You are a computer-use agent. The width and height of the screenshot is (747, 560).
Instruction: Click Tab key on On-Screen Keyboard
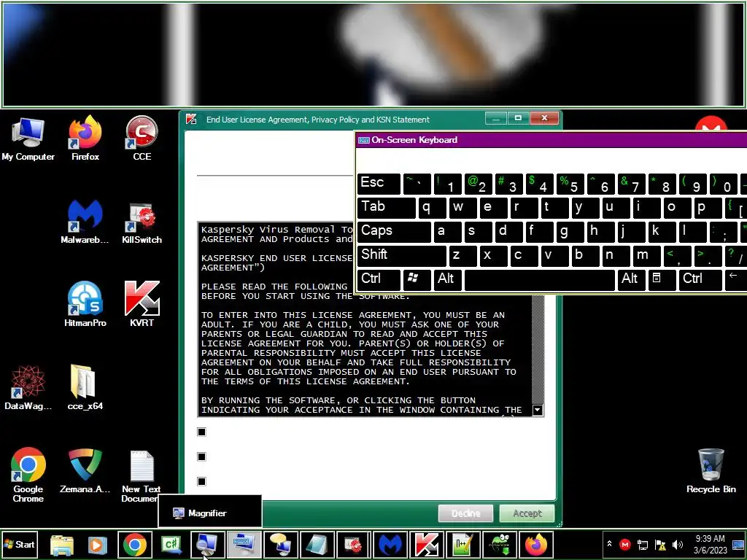click(387, 207)
